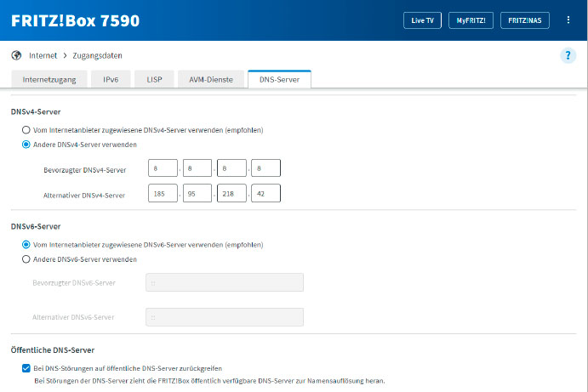
Task: Click the 95 field of Alternativer DNSv4-Server
Action: (x=197, y=193)
